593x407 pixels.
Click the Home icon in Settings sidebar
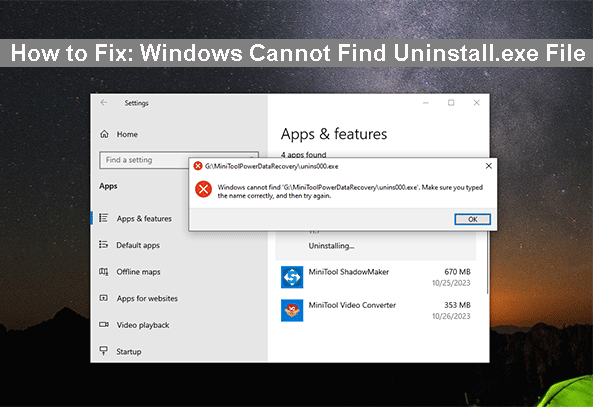coord(104,134)
